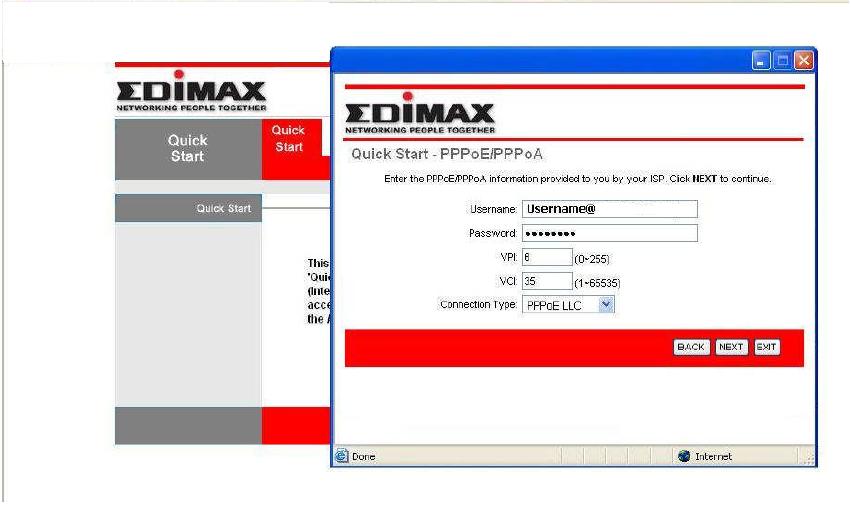This screenshot has width=851, height=512.
Task: Click the 'Internet' zone label
Action: point(713,457)
